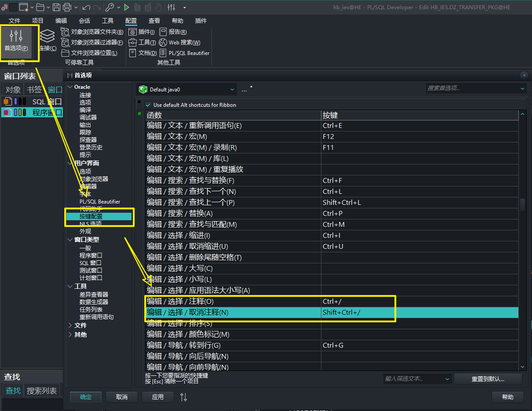Open the 报告(R) configuration button
Image resolution: width=532 pixels, height=411 pixels.
point(173,32)
